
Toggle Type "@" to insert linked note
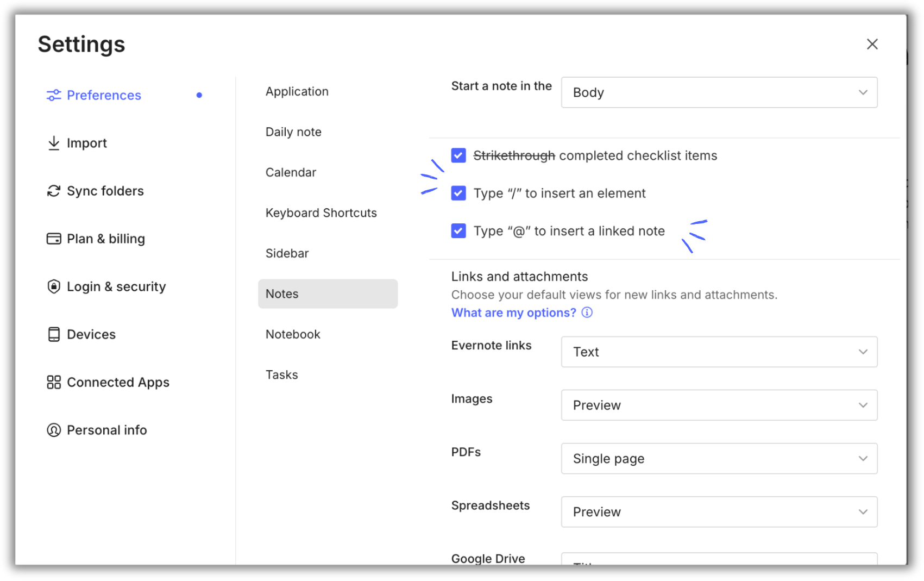click(x=458, y=231)
